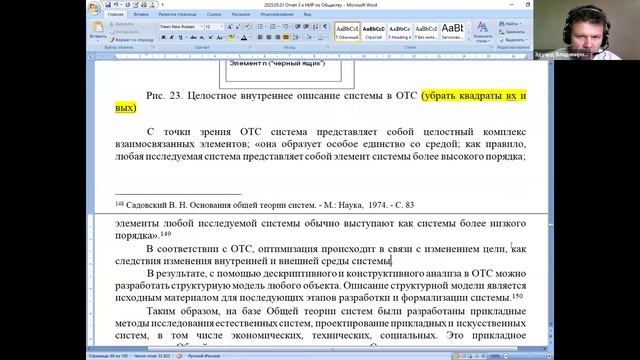Viewport: 640px width, 360px height.
Task: Apply the font color (A) button
Action: (244, 37)
